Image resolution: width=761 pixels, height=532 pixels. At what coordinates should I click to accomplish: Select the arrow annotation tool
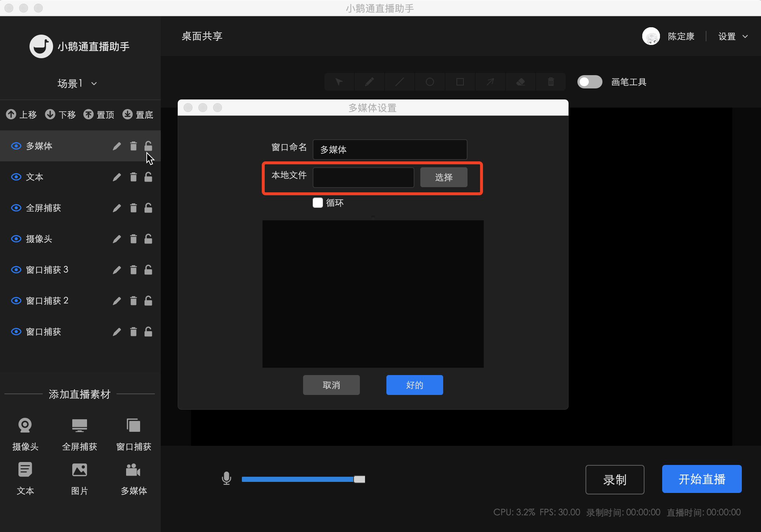pyautogui.click(x=490, y=81)
